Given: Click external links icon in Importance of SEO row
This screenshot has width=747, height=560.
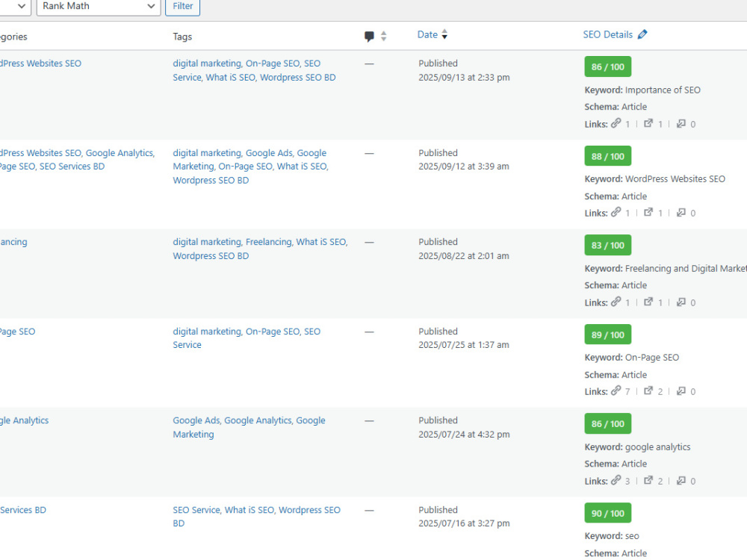Looking at the screenshot, I should click(x=648, y=123).
